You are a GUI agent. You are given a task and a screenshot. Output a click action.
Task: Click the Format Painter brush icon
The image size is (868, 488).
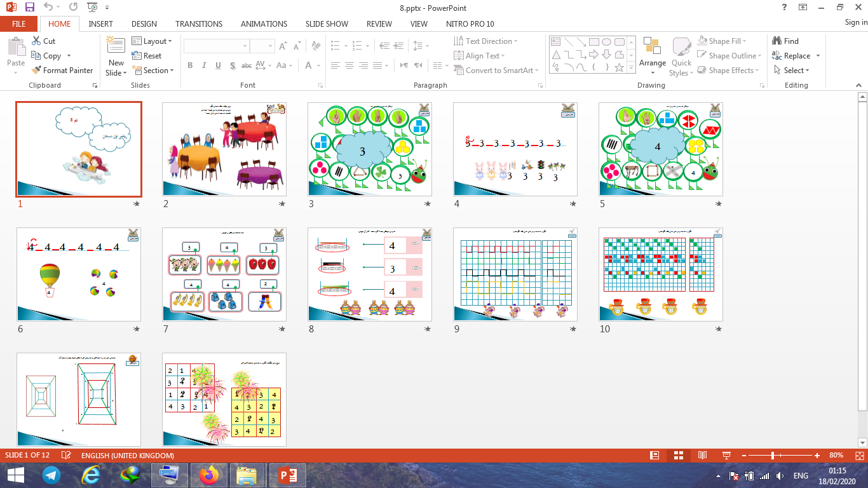(x=36, y=71)
